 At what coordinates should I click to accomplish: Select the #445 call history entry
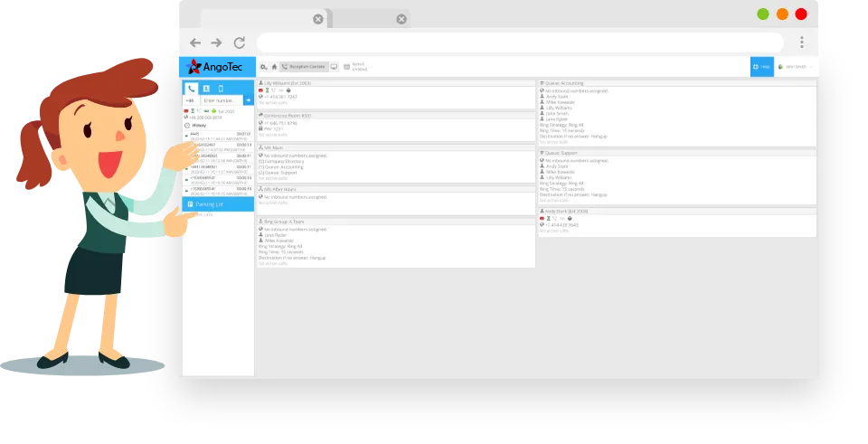point(219,137)
